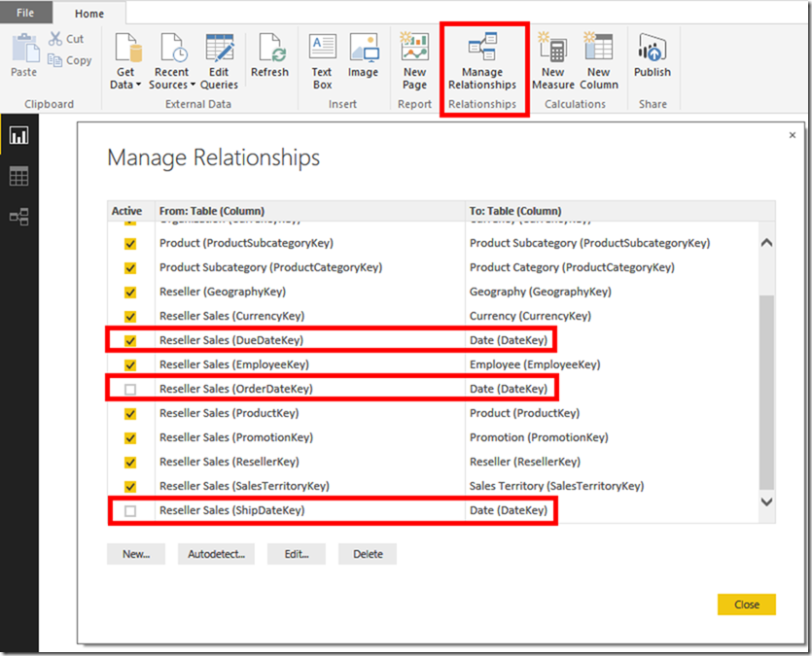Click the Delete relationship button

pos(368,554)
